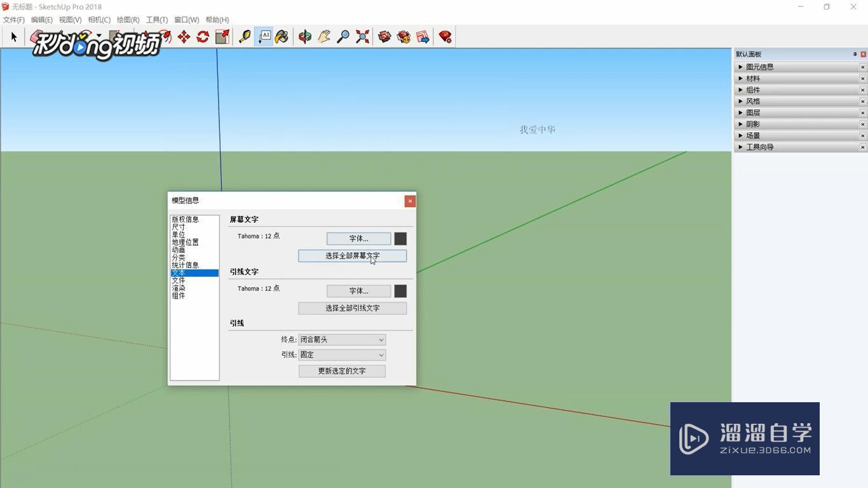Choose the Zoom magnifier tool
The image size is (868, 488).
tap(343, 37)
